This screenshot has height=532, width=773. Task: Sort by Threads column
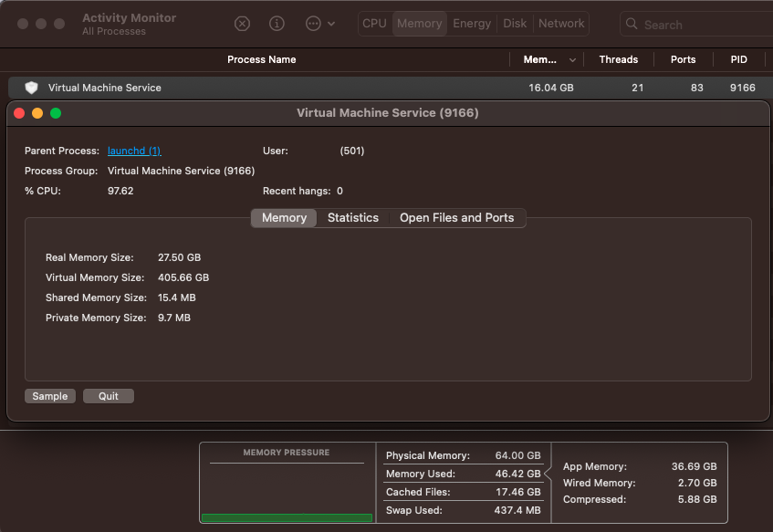click(618, 59)
